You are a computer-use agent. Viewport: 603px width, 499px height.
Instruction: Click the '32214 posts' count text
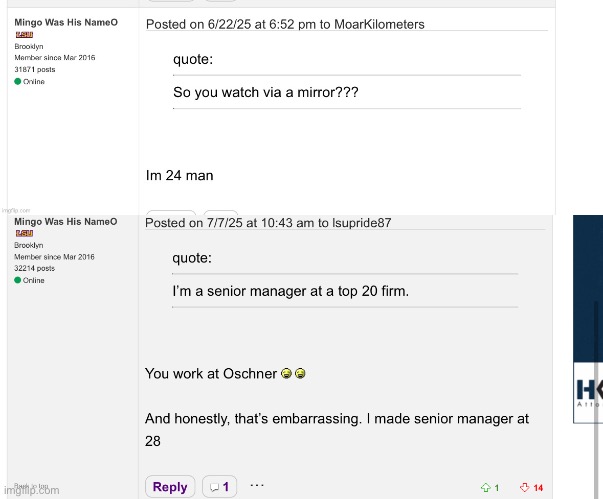click(x=37, y=268)
